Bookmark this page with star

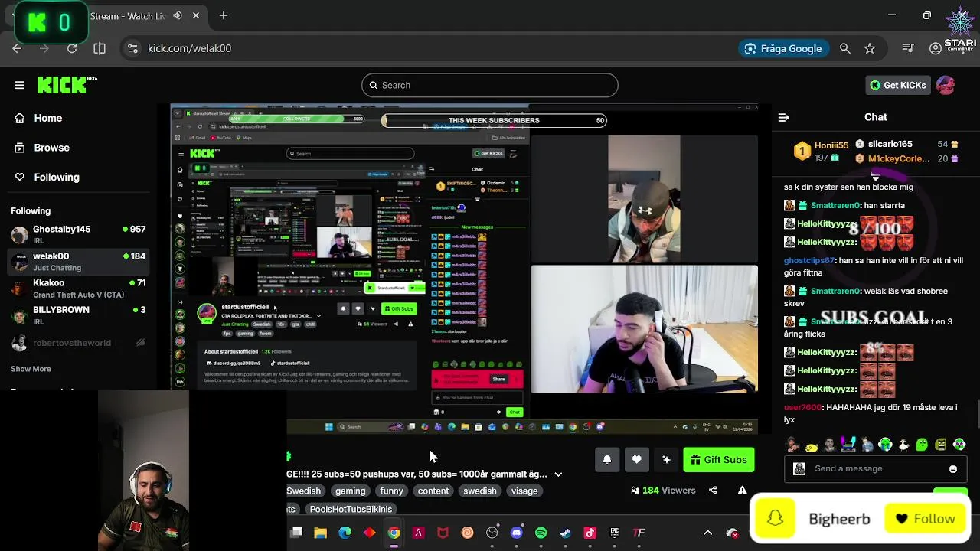[x=870, y=48]
